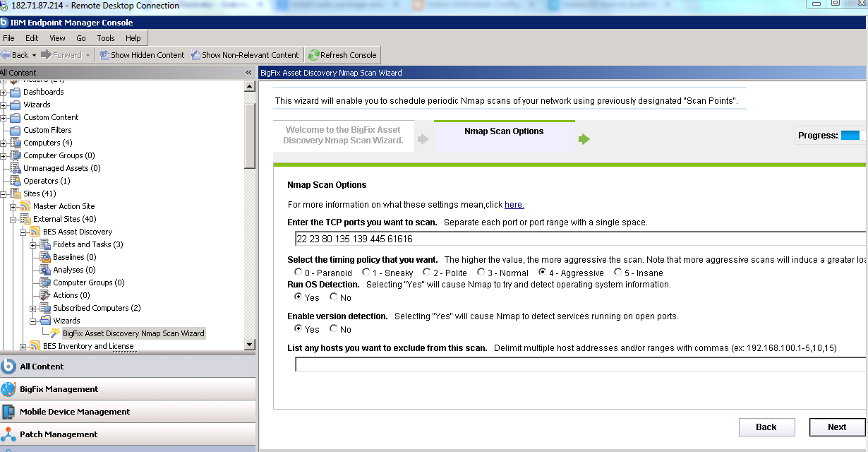Open the Back history dropdown arrow

(x=34, y=55)
